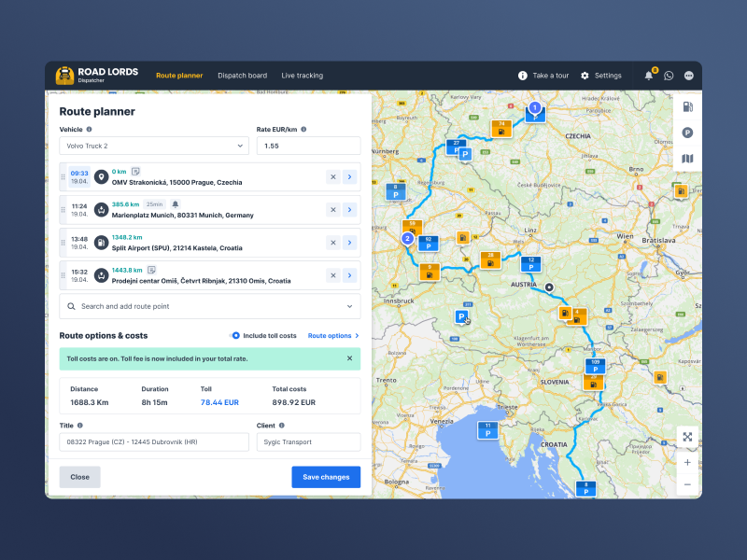Open Settings from the top bar

600,76
